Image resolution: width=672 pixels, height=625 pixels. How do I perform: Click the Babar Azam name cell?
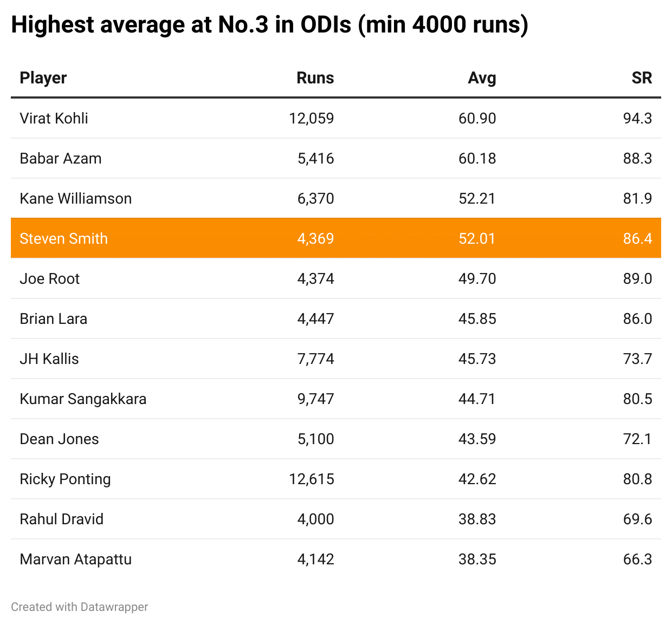(x=61, y=158)
